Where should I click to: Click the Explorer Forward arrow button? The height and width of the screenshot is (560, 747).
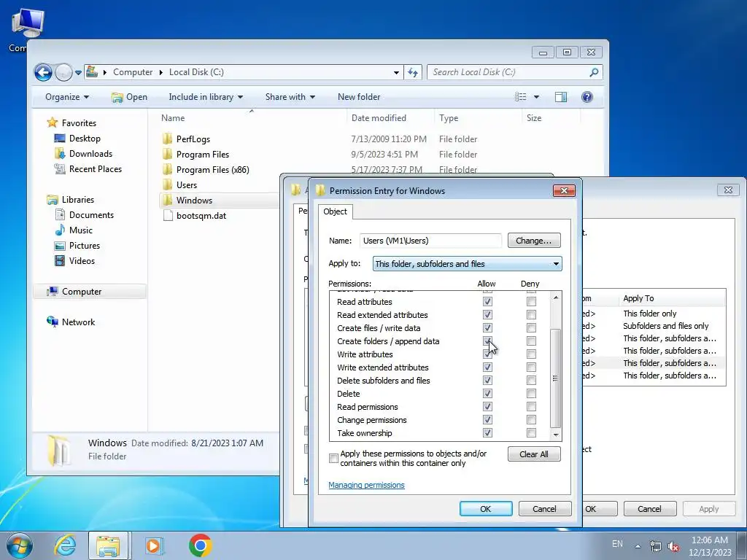tap(63, 72)
